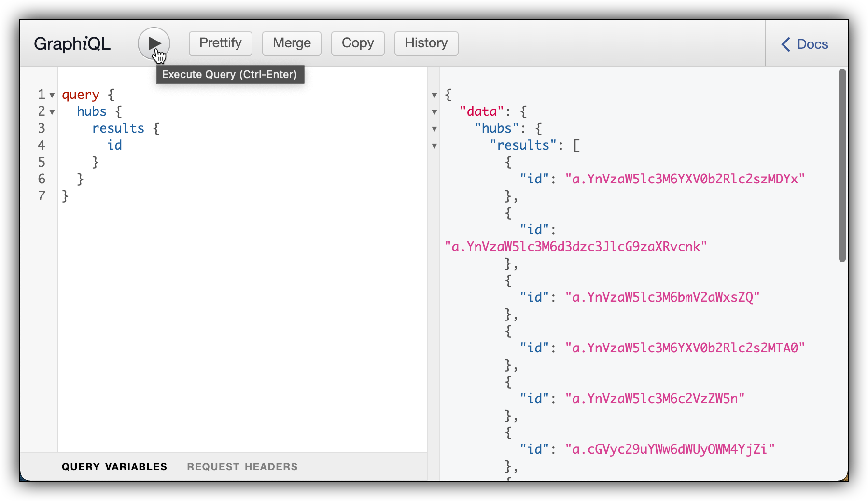Click the Prettify button
The height and width of the screenshot is (501, 868).
point(221,43)
